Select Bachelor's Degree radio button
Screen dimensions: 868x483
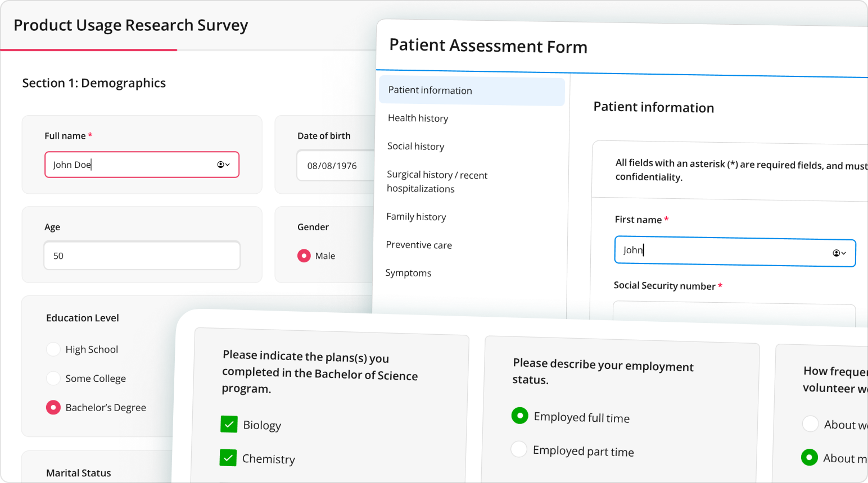[53, 408]
